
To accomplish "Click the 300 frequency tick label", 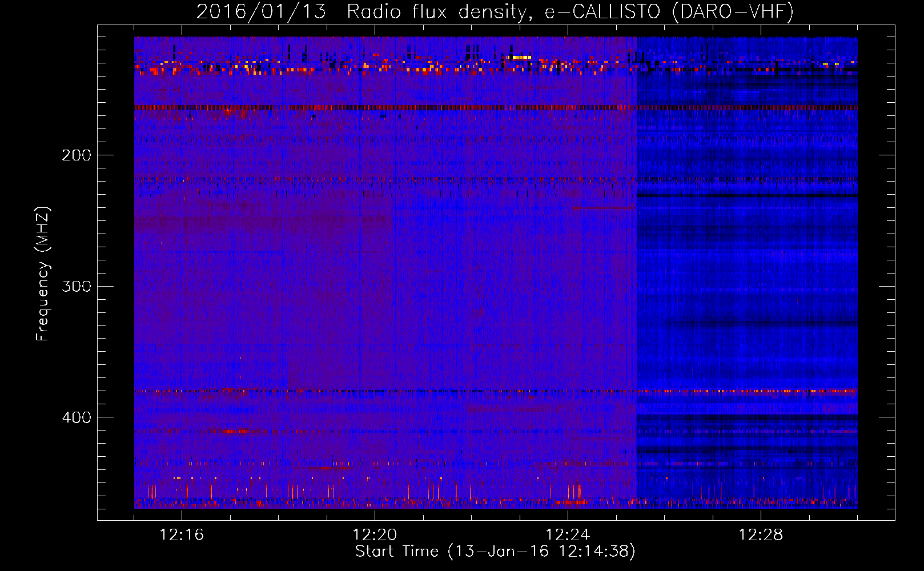I will pos(77,286).
